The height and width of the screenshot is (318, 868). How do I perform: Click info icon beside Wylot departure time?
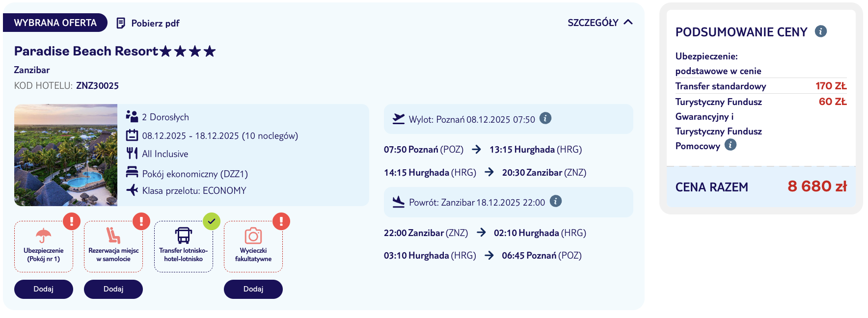[545, 118]
